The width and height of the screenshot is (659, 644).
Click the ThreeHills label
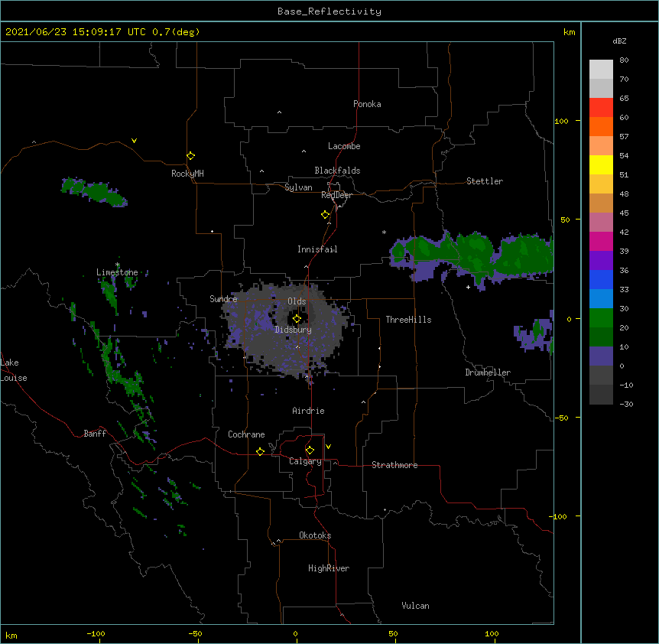tap(408, 320)
